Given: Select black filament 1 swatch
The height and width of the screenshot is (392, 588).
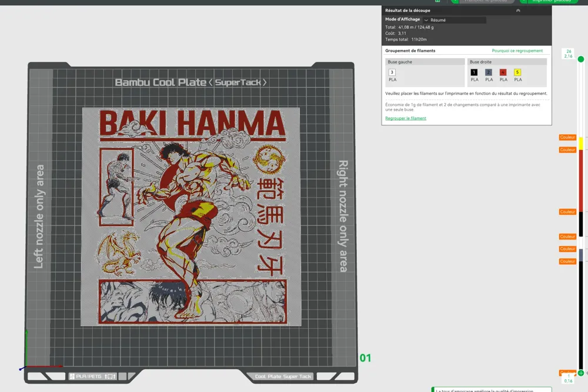Looking at the screenshot, I should pyautogui.click(x=474, y=72).
